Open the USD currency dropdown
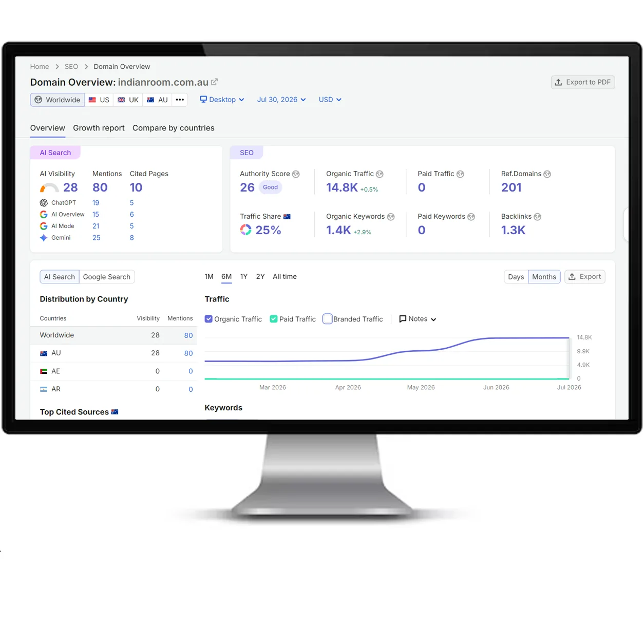The width and height of the screenshot is (644, 644). click(330, 100)
